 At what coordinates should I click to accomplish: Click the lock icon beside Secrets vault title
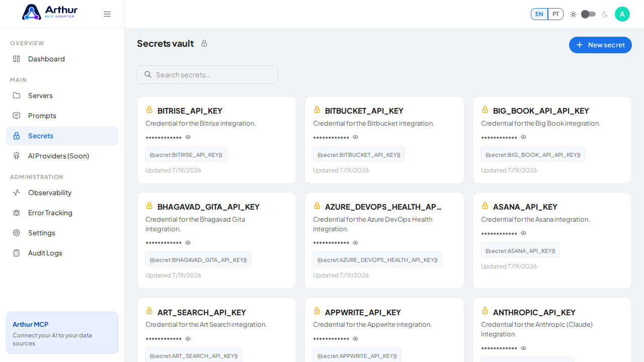(x=204, y=43)
